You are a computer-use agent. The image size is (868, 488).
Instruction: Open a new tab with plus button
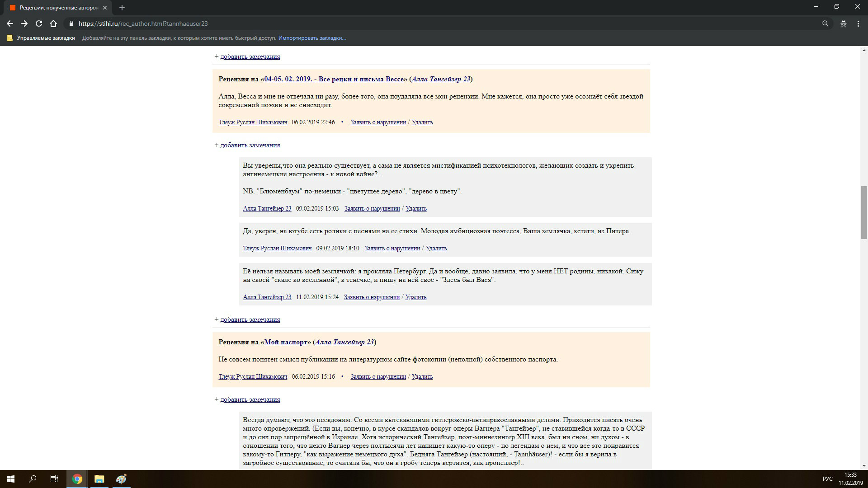[x=122, y=8]
